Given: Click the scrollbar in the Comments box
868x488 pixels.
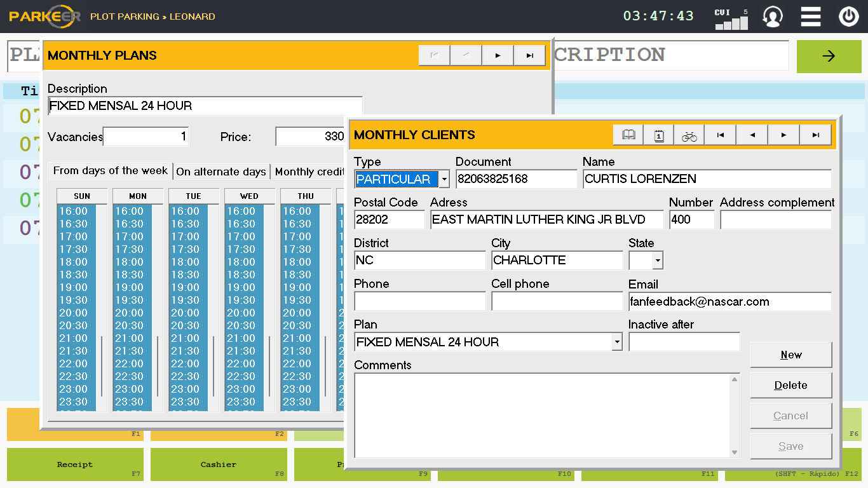Looking at the screenshot, I should tap(735, 416).
